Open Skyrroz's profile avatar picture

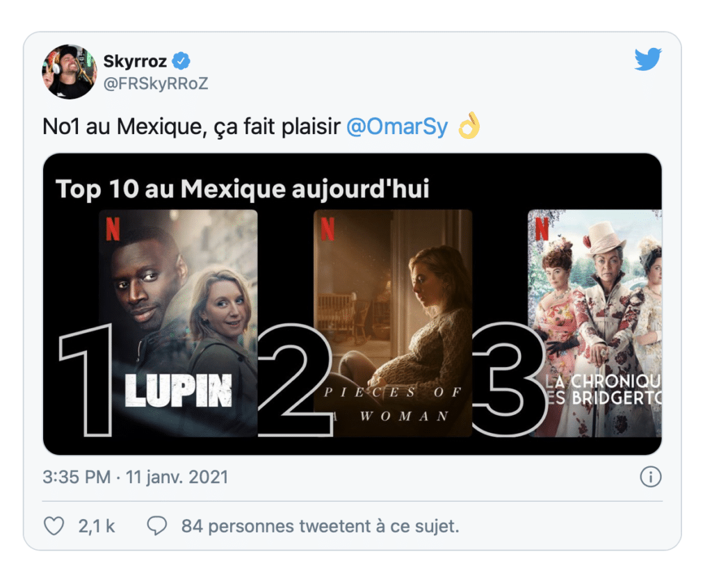click(x=70, y=72)
